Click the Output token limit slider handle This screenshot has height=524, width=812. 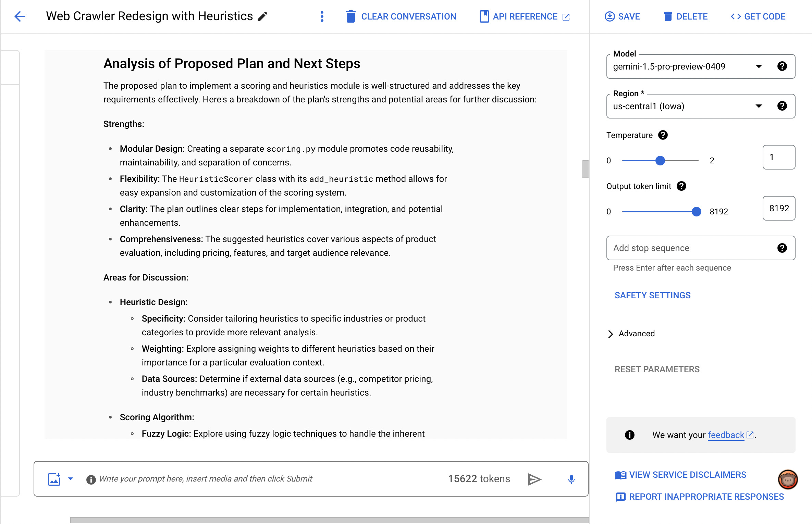point(696,212)
